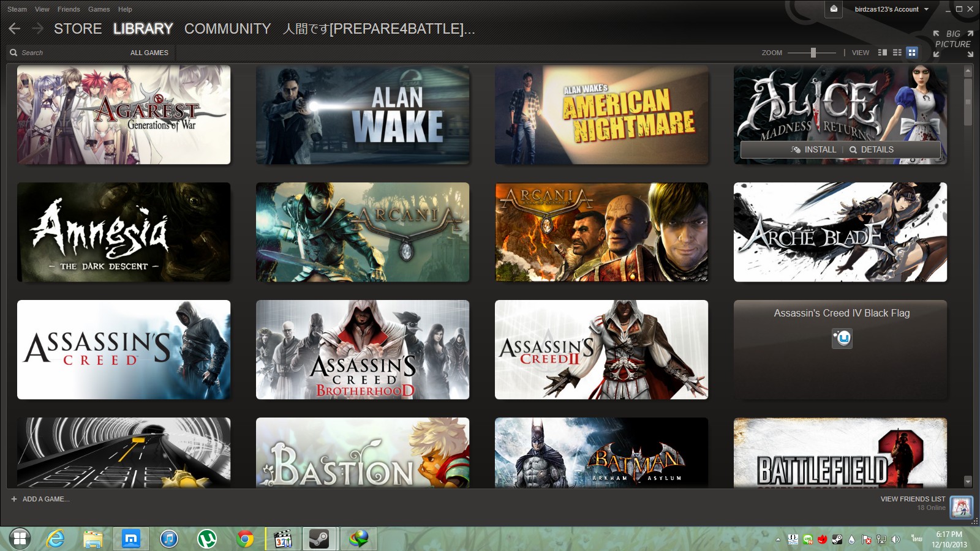Go back with the left arrow
The image size is (980, 551).
click(15, 29)
